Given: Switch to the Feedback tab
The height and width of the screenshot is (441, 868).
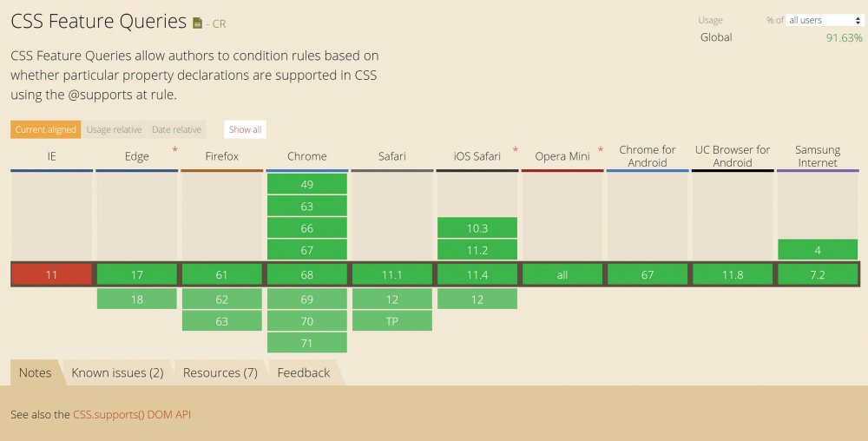Looking at the screenshot, I should (303, 373).
